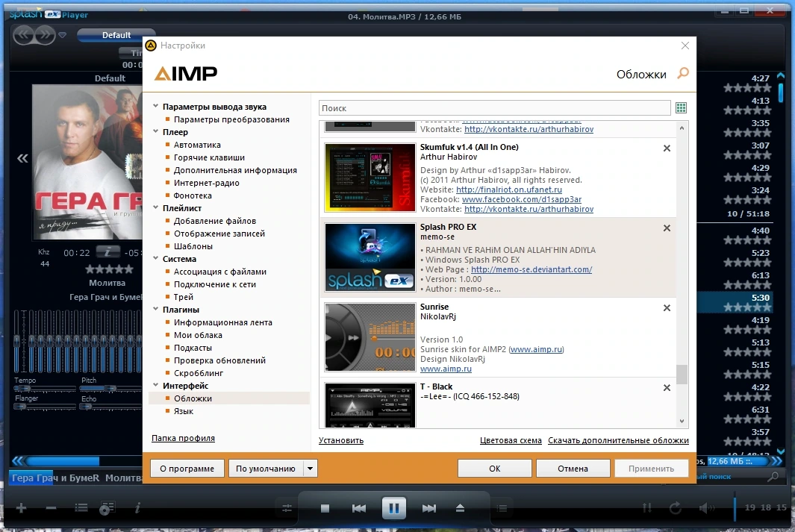The image size is (795, 532).
Task: Open the small dropdown triangle near navigation arrows
Action: [x=63, y=35]
